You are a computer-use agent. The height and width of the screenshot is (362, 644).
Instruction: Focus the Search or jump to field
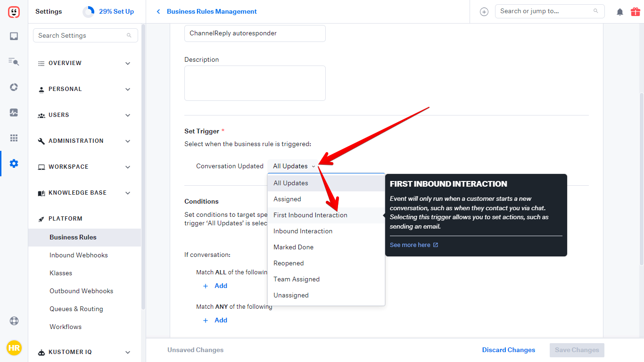550,11
